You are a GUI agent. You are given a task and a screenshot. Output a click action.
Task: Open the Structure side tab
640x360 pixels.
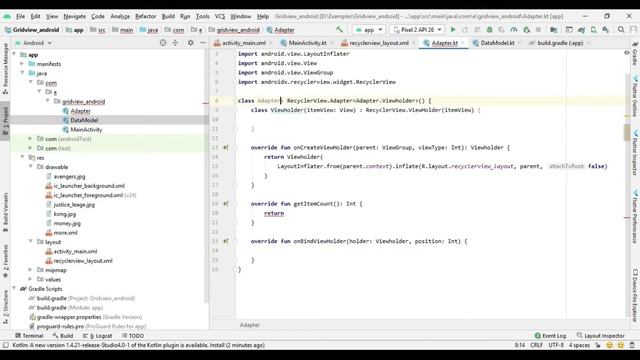tap(5, 306)
